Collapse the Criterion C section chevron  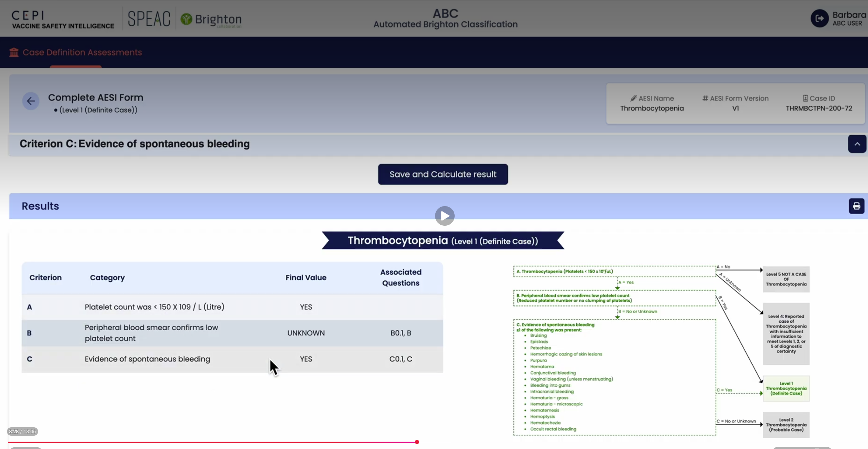[x=857, y=144]
